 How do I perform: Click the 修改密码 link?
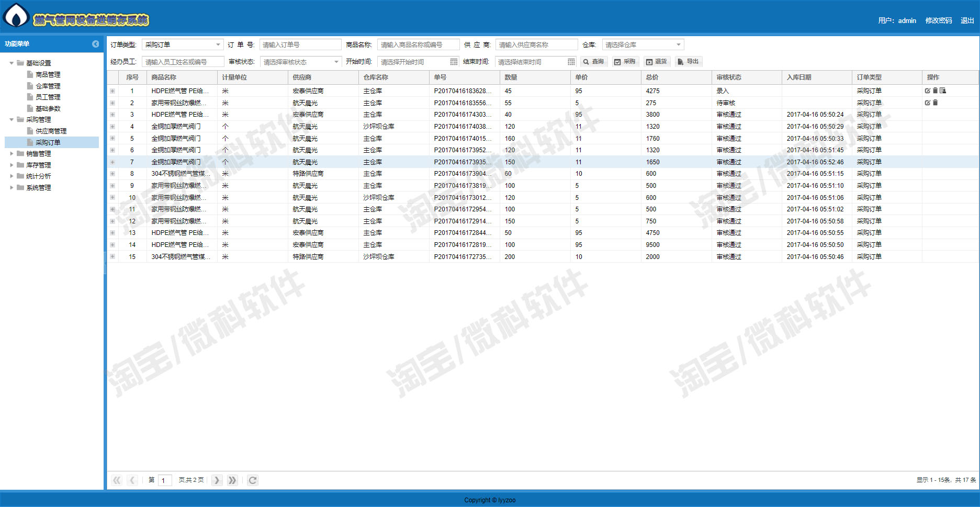pyautogui.click(x=938, y=20)
